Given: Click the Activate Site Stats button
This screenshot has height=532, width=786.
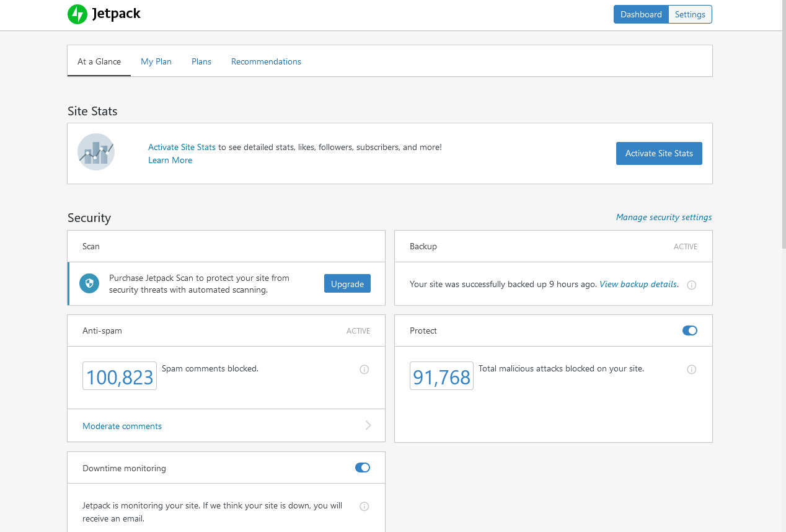Looking at the screenshot, I should pos(659,153).
